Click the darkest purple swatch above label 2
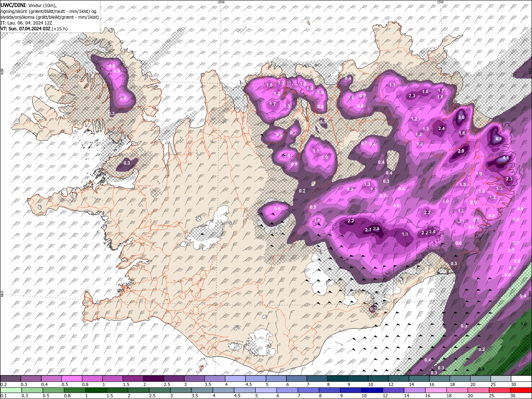This screenshot has width=532, height=399. pyautogui.click(x=153, y=379)
